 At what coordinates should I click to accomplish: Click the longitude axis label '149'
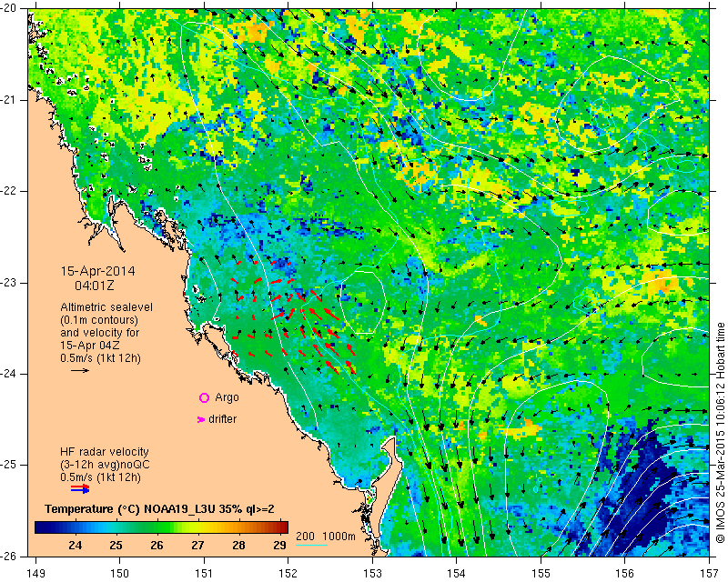tap(35, 573)
